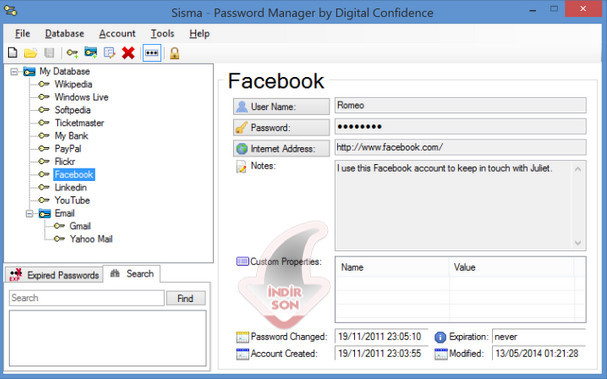Click the Modified calendar icon
Image resolution: width=607 pixels, height=379 pixels.
point(441,354)
